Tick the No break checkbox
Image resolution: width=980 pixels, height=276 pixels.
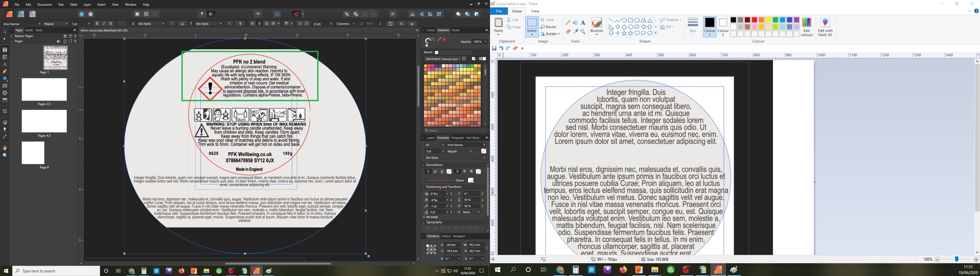pos(424,217)
